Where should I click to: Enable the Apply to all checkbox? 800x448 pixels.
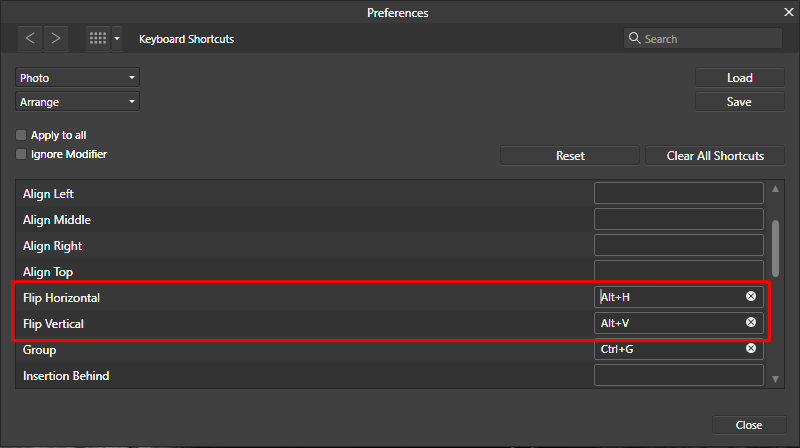click(x=21, y=135)
